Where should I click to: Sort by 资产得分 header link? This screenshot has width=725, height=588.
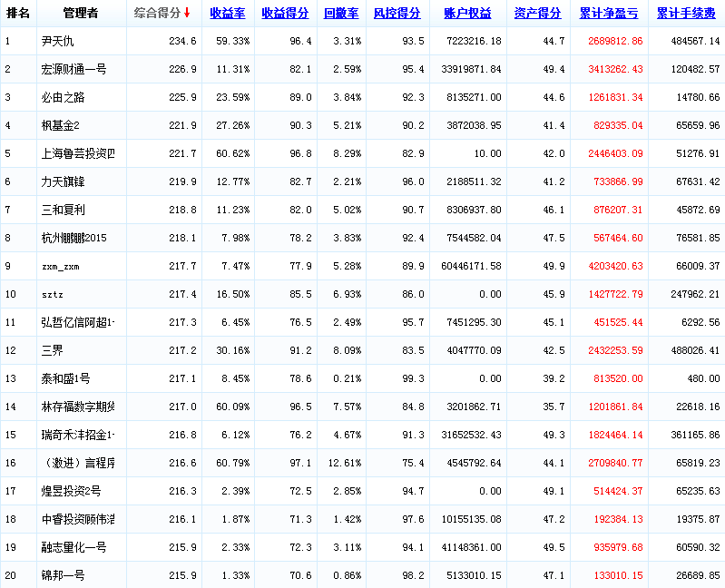tap(538, 14)
